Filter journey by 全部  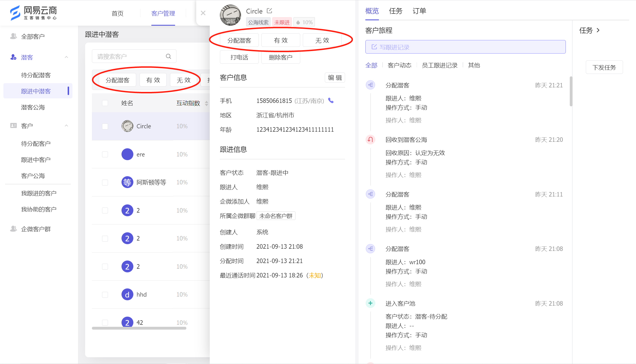pyautogui.click(x=371, y=65)
